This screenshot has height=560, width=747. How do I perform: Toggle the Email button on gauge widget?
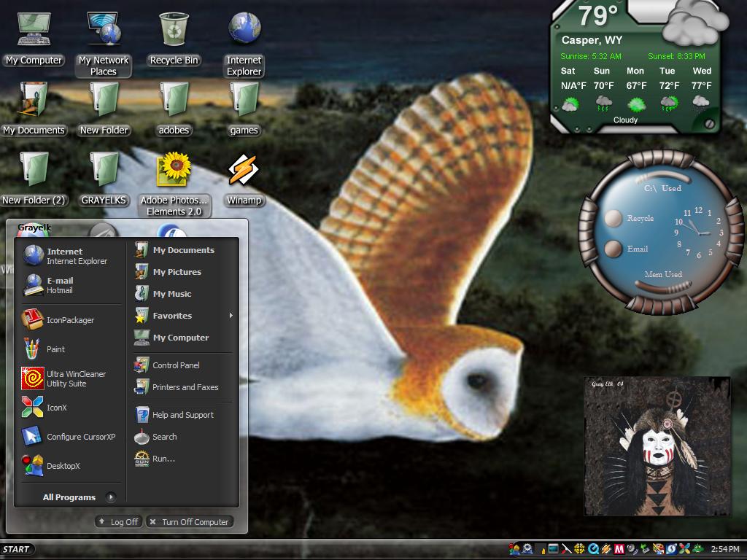(613, 249)
